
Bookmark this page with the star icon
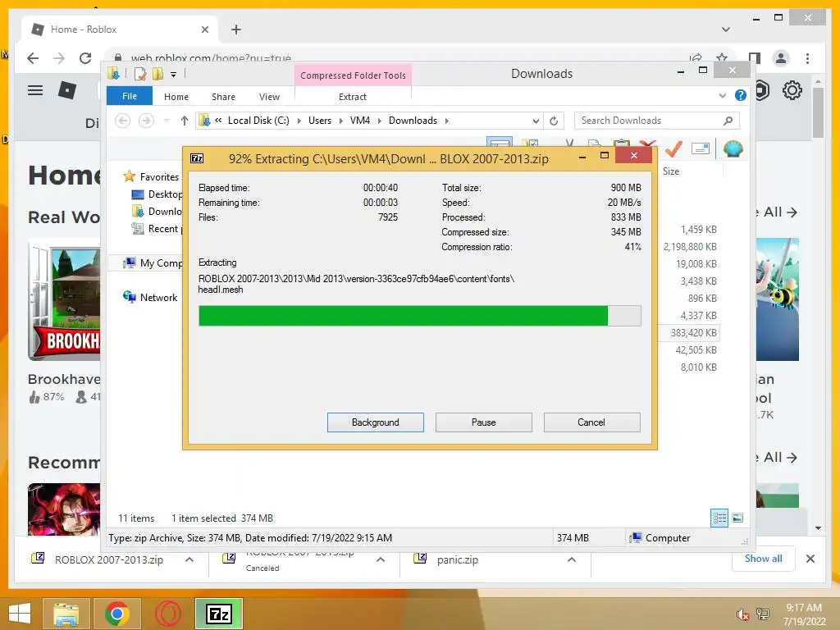click(722, 57)
